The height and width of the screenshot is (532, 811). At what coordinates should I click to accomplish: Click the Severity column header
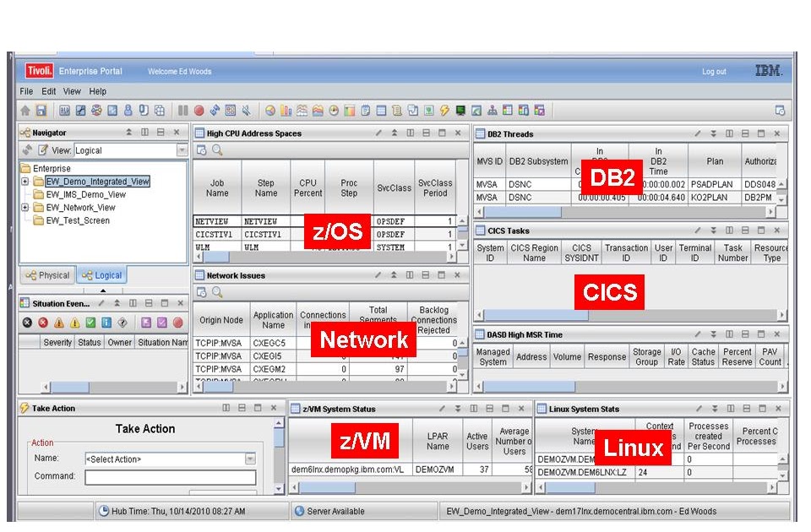click(57, 342)
